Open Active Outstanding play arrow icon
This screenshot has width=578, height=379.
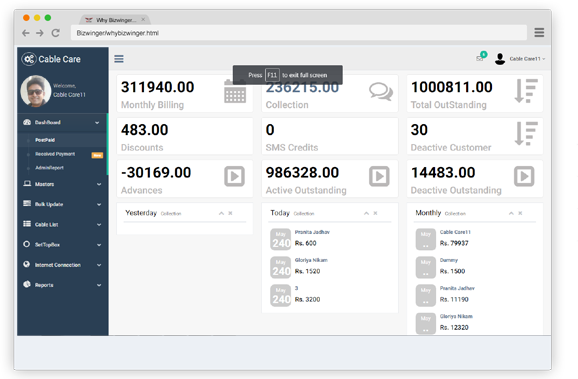[x=379, y=176]
